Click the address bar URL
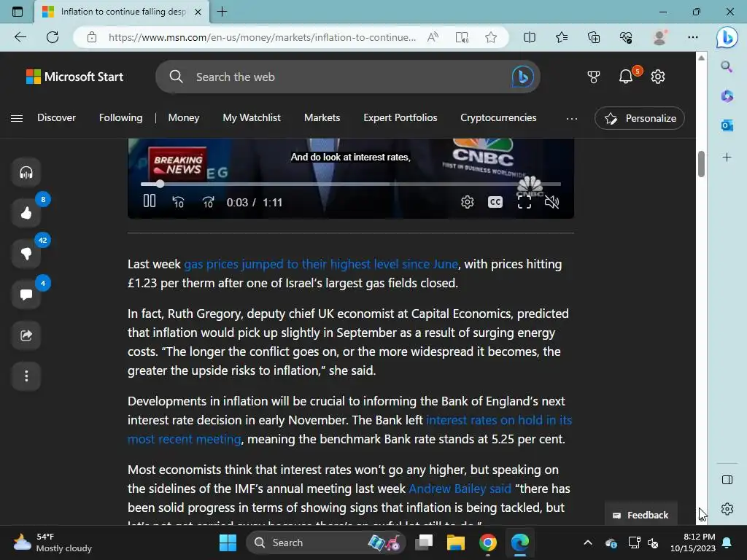The height and width of the screenshot is (560, 747). pyautogui.click(x=262, y=37)
